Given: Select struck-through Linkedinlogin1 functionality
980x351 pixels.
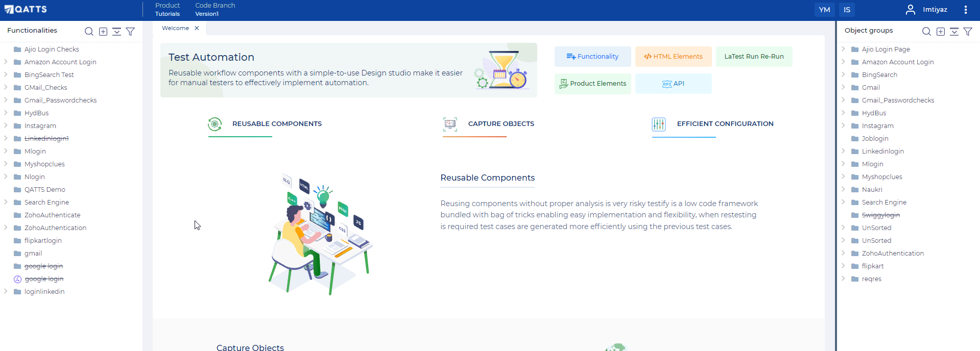Looking at the screenshot, I should [x=46, y=139].
